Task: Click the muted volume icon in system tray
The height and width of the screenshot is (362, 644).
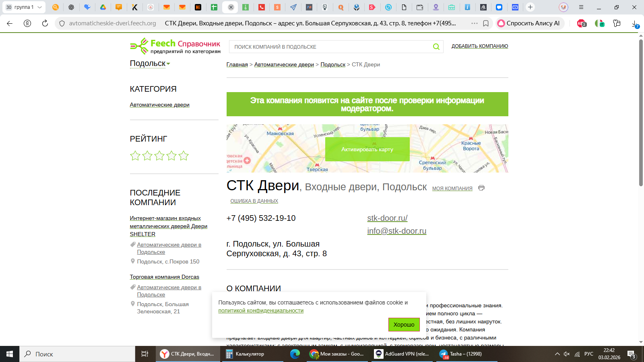Action: [x=567, y=354]
